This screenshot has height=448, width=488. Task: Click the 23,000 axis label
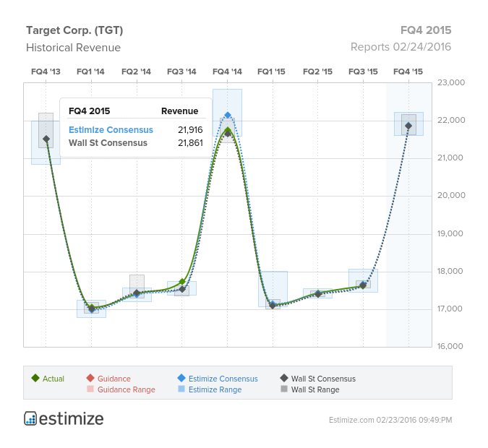[x=451, y=82]
